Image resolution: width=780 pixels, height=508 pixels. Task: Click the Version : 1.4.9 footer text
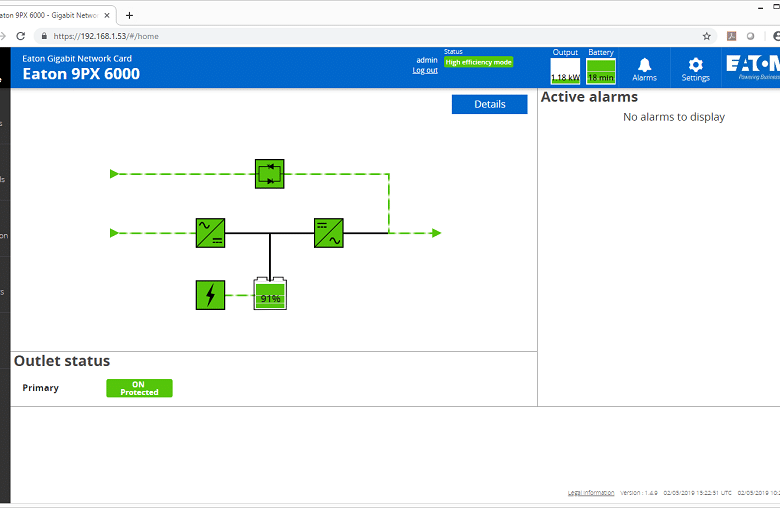pyautogui.click(x=639, y=493)
